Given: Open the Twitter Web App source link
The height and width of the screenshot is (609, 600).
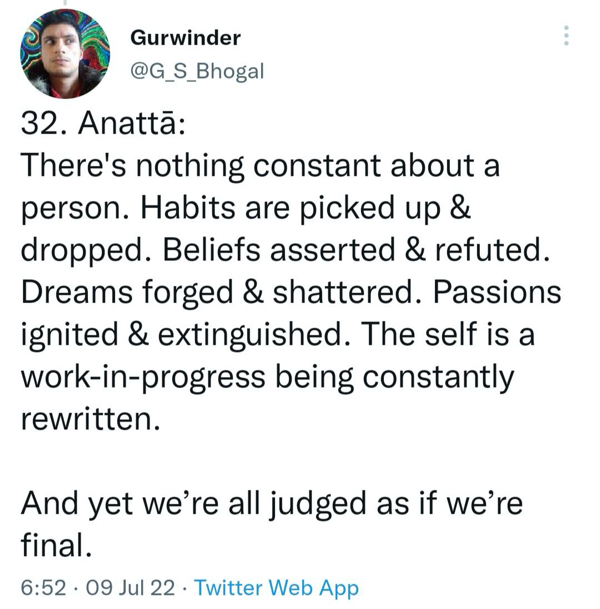Looking at the screenshot, I should 276,588.
